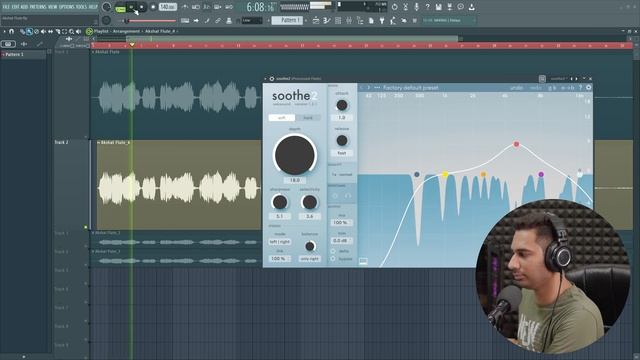Select the playlist zoom magnifier tool
This screenshot has height=360, width=640.
(x=71, y=31)
